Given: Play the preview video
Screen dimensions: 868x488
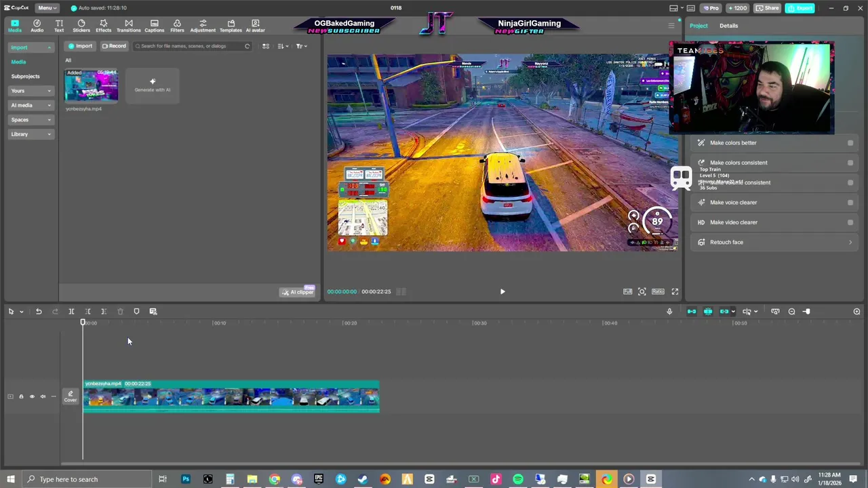Looking at the screenshot, I should point(502,291).
